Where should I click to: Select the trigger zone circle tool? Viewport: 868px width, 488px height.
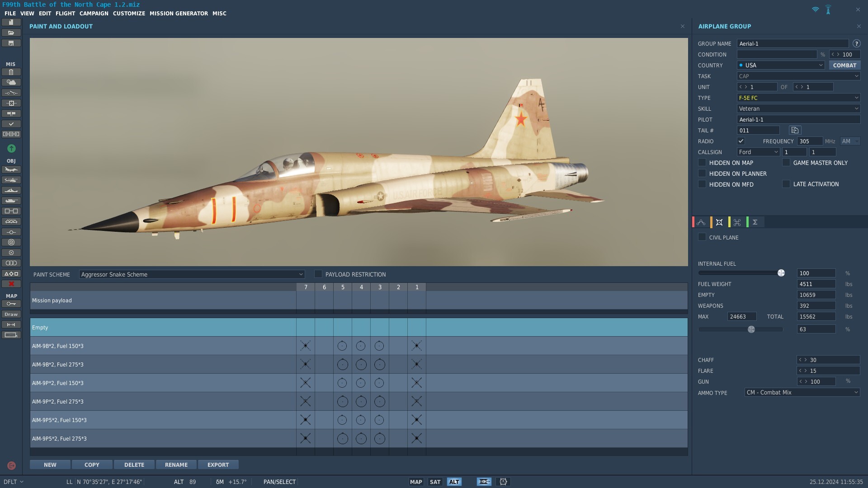coord(11,242)
